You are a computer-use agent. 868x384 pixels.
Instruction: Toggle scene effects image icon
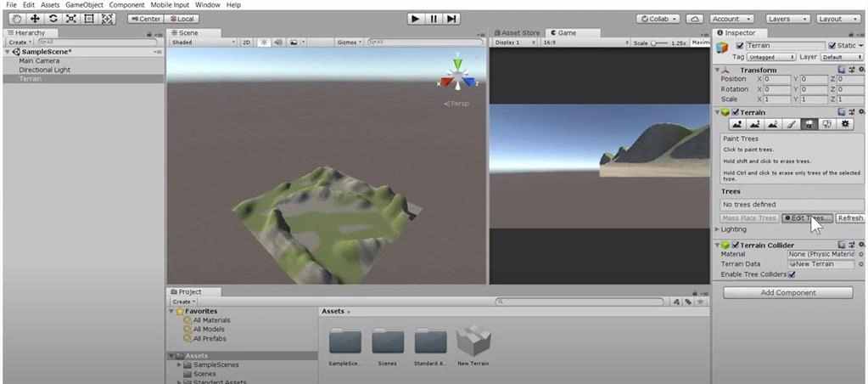click(x=294, y=42)
